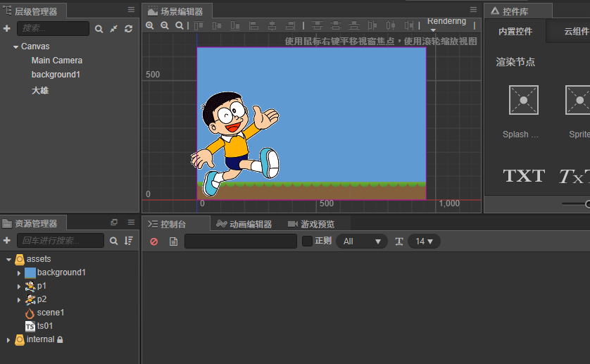Screen dimensions: 590x364
Task: Select the Canvas node
Action: [35, 46]
